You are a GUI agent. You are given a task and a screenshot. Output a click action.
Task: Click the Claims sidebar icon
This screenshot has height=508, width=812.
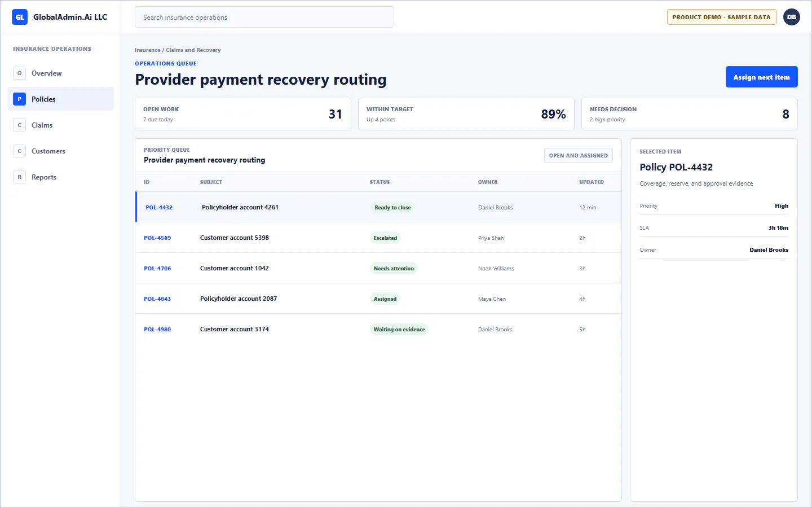[20, 125]
